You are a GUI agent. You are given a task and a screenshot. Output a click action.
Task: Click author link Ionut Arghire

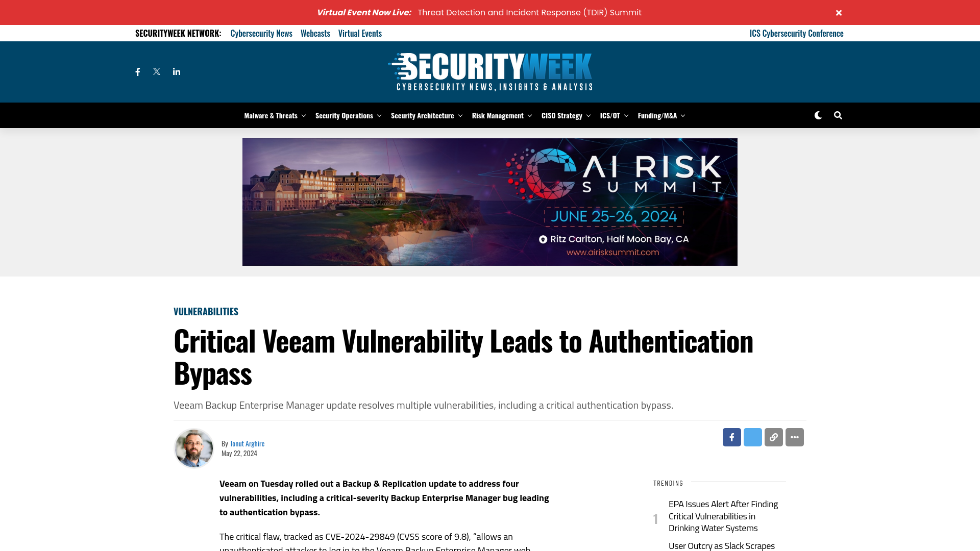(247, 443)
